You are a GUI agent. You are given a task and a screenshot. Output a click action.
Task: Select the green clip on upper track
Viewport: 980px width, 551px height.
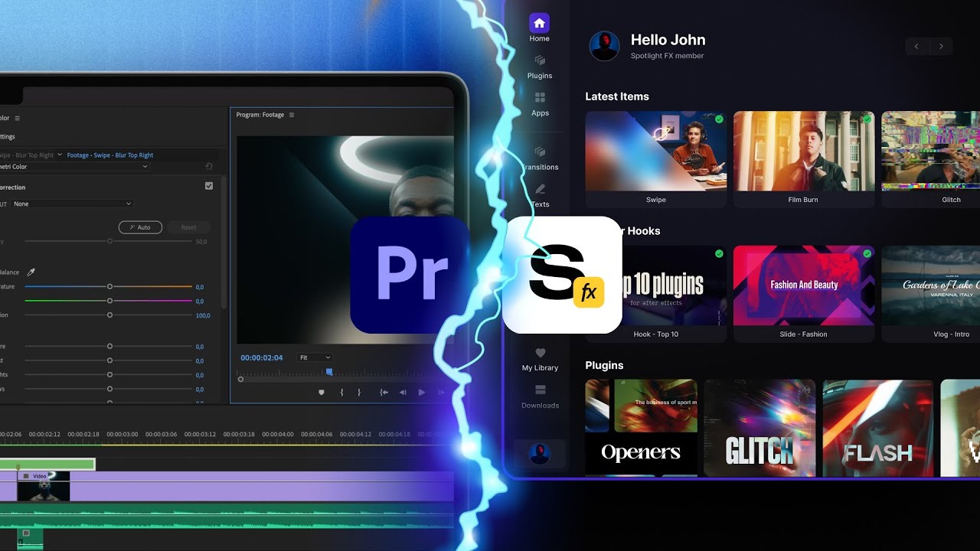47,464
